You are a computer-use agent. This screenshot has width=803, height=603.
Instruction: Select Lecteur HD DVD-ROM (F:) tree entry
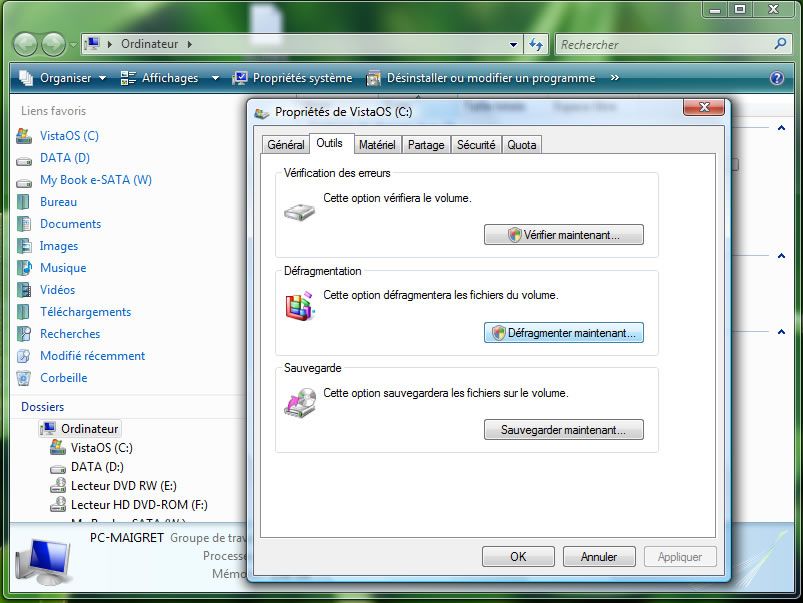point(139,504)
